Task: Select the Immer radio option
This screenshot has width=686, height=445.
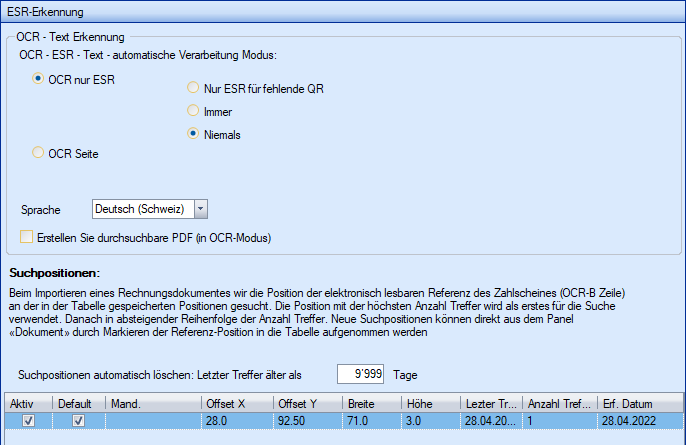Action: point(193,110)
